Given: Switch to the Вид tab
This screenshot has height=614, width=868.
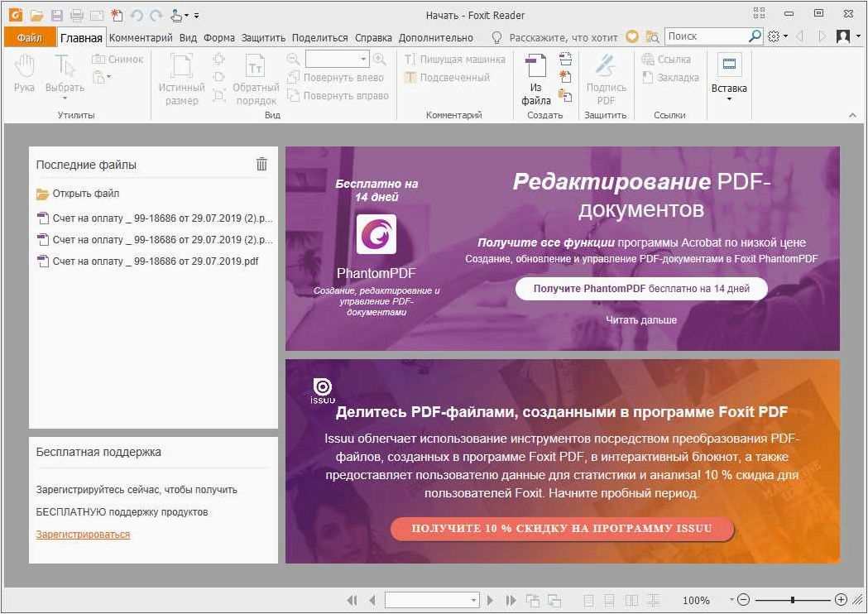Looking at the screenshot, I should tap(188, 37).
